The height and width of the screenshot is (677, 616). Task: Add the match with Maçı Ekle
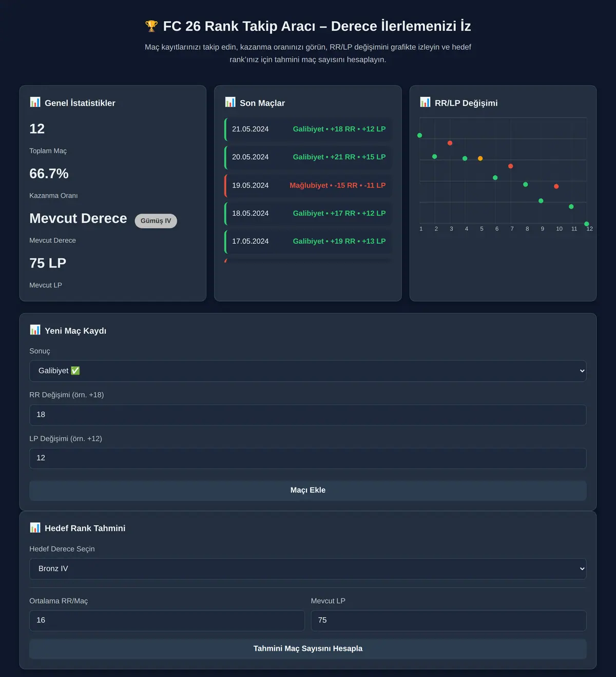pyautogui.click(x=308, y=491)
